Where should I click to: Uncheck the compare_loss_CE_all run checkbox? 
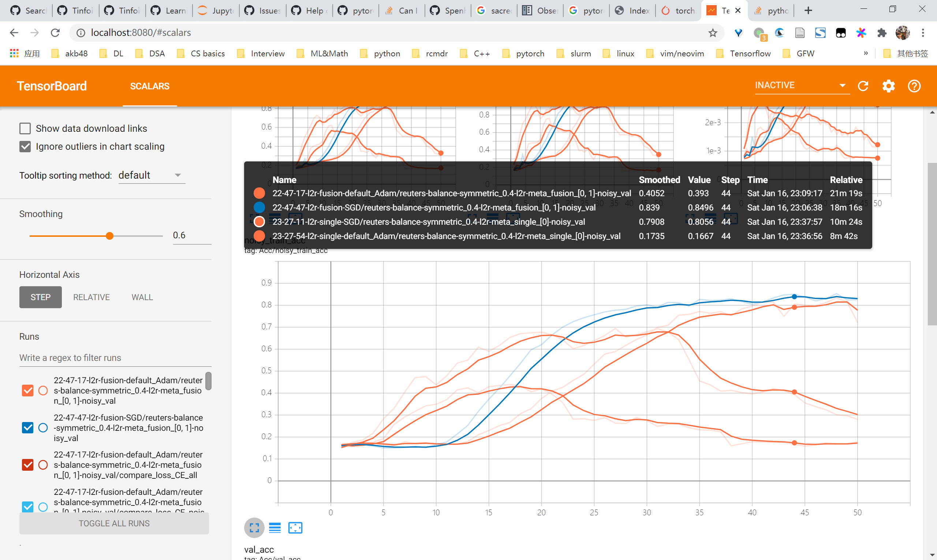pyautogui.click(x=27, y=465)
